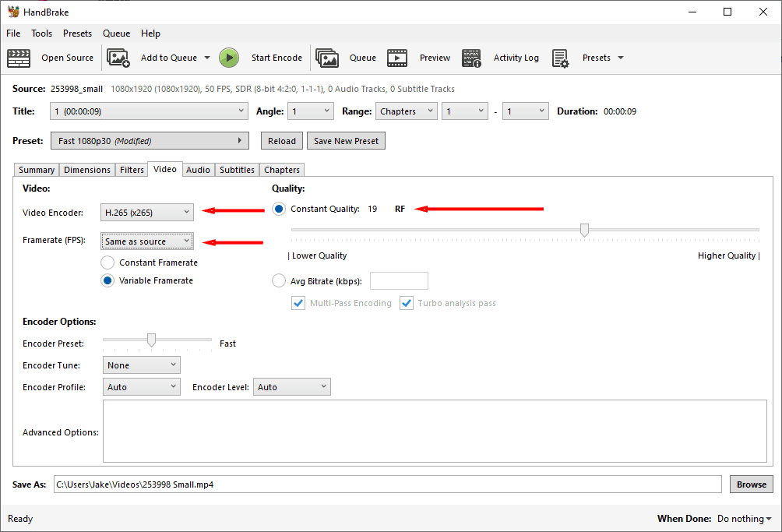This screenshot has width=782, height=532.
Task: Open the Queue menu in menu bar
Action: (x=116, y=33)
